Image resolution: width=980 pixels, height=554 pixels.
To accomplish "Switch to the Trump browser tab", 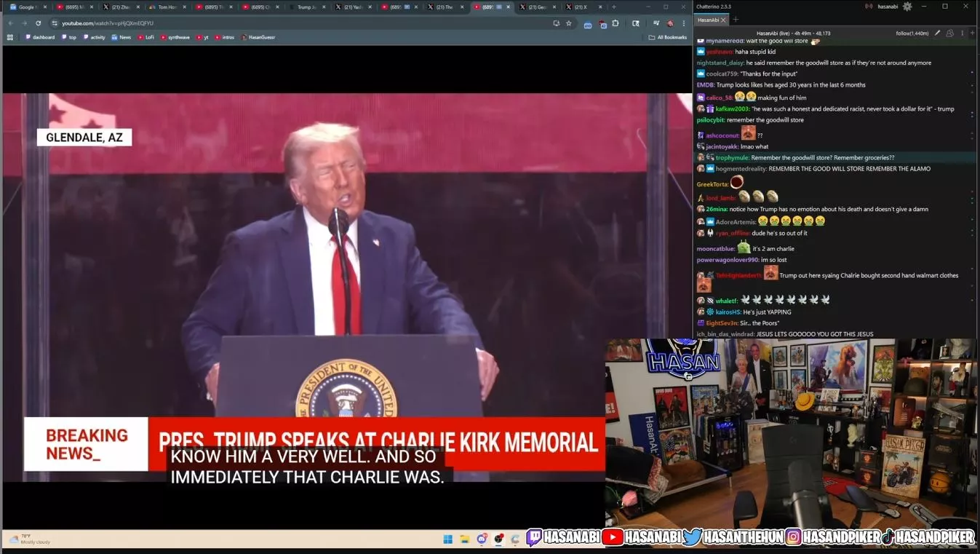I will point(306,7).
